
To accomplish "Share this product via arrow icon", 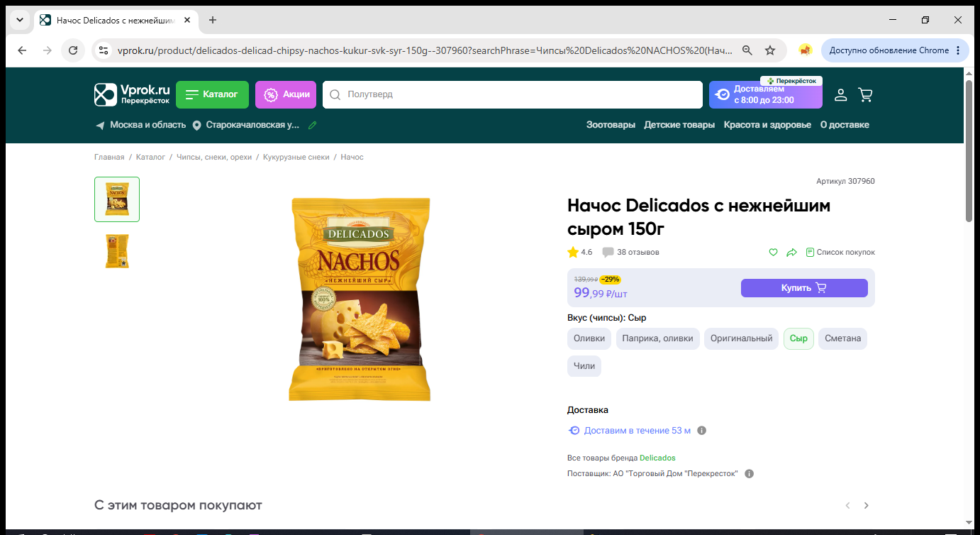I will tap(791, 253).
